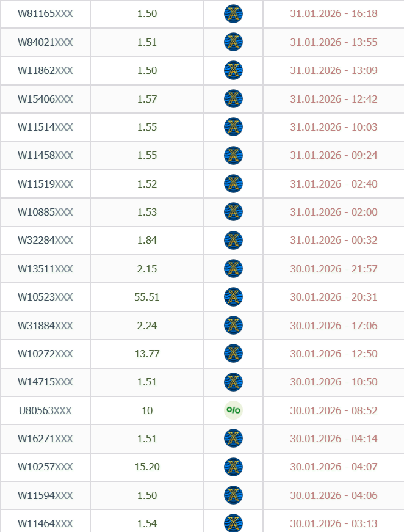Viewport: 404px width, 532px height.
Task: Click the date 30.01.2026 - 08:52
Action: pyautogui.click(x=333, y=410)
